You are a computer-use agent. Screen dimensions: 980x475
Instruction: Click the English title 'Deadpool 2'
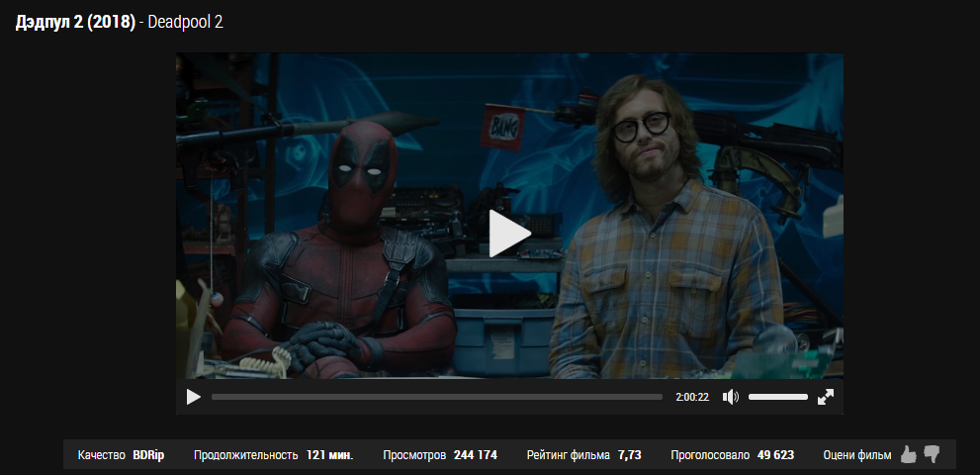[x=185, y=23]
